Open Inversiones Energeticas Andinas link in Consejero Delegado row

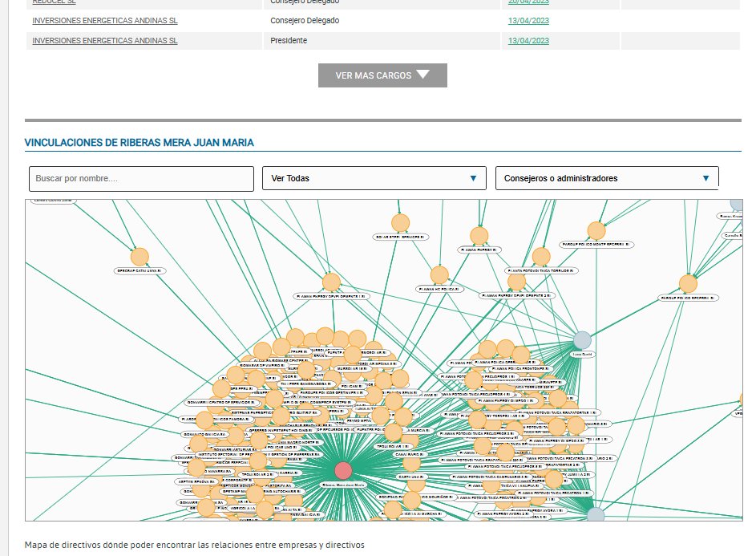[105, 21]
